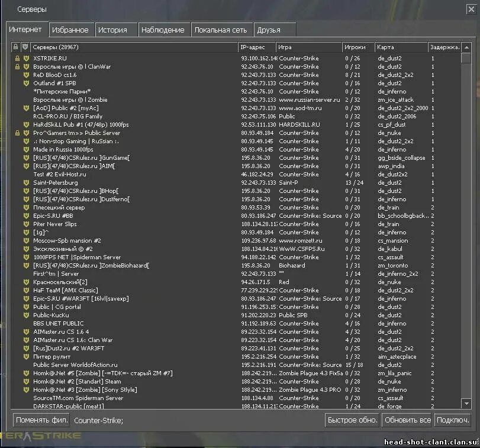Screen dimensions: 480x448
Task: Click the shield icon beside Красносельский[2]
Action: 26,282
